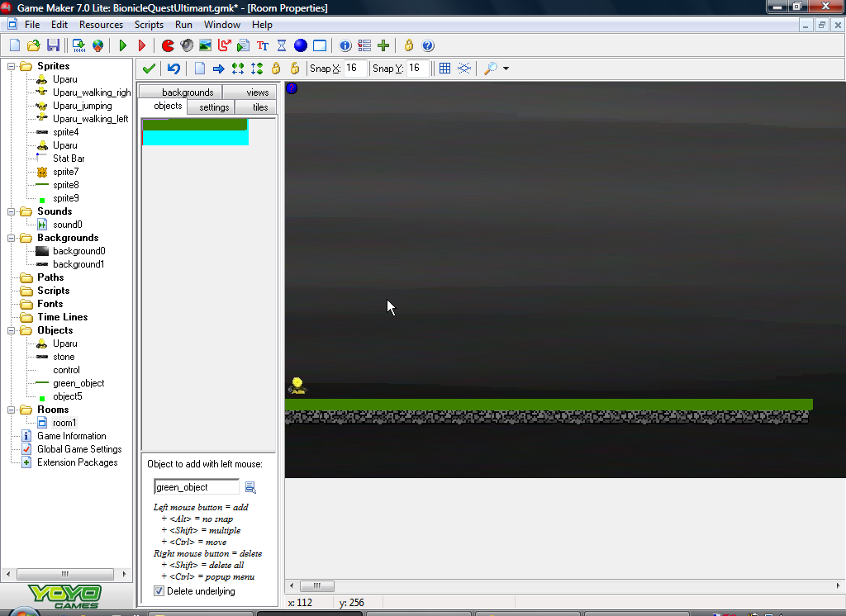Undo the last room change

(x=173, y=69)
